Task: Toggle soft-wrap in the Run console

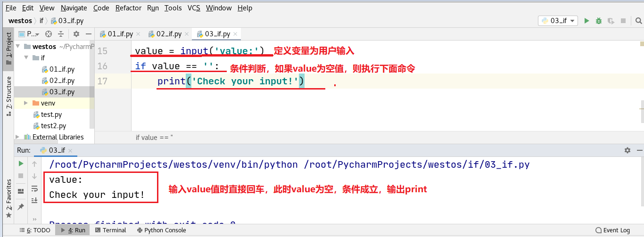Action: click(34, 188)
